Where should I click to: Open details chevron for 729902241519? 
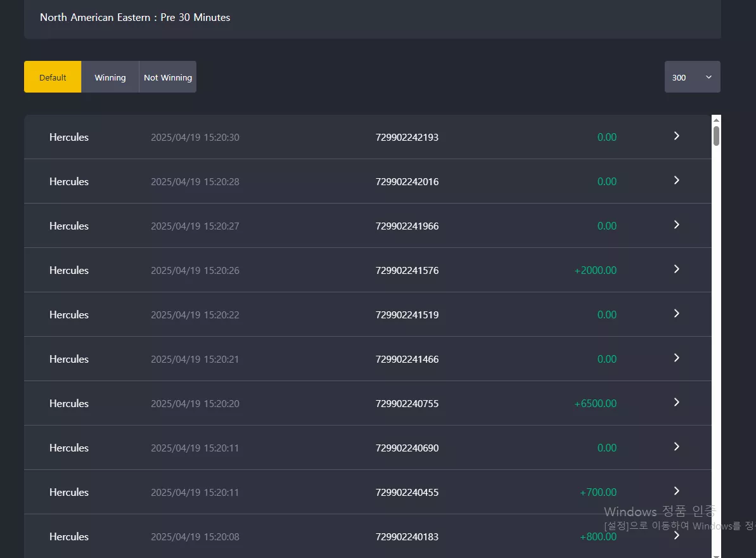click(x=676, y=313)
